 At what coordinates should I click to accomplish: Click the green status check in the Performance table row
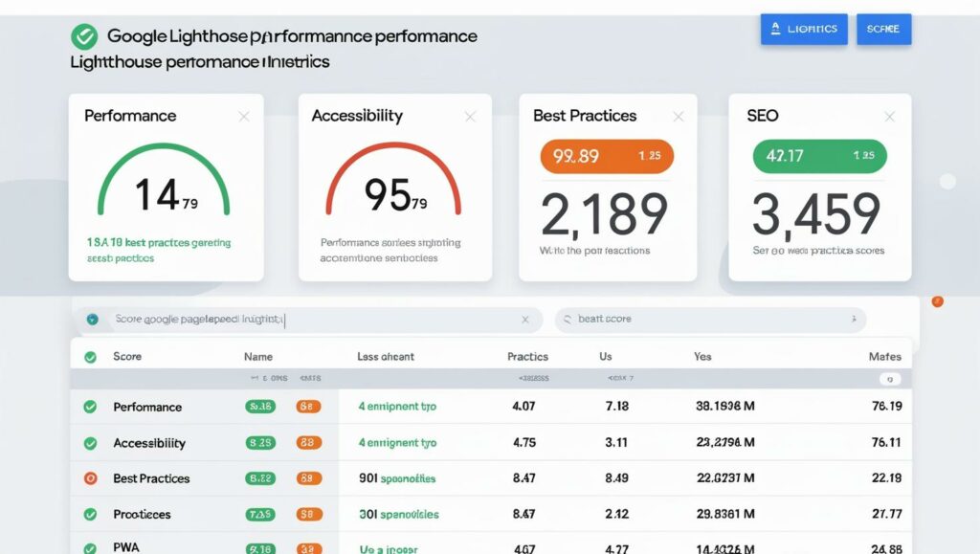(x=91, y=408)
